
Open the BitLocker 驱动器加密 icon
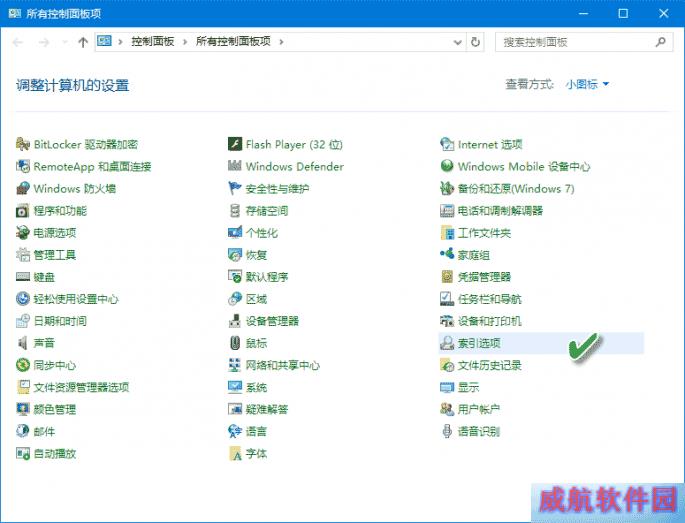point(23,144)
